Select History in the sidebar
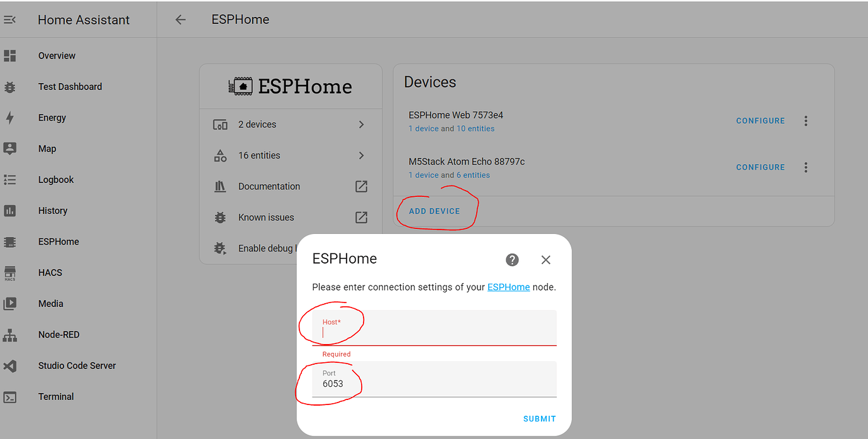The image size is (868, 439). point(53,211)
